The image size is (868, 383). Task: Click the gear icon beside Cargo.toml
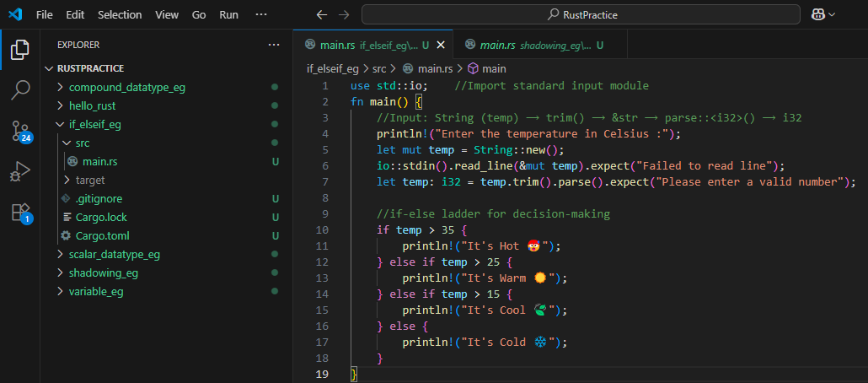pos(67,235)
